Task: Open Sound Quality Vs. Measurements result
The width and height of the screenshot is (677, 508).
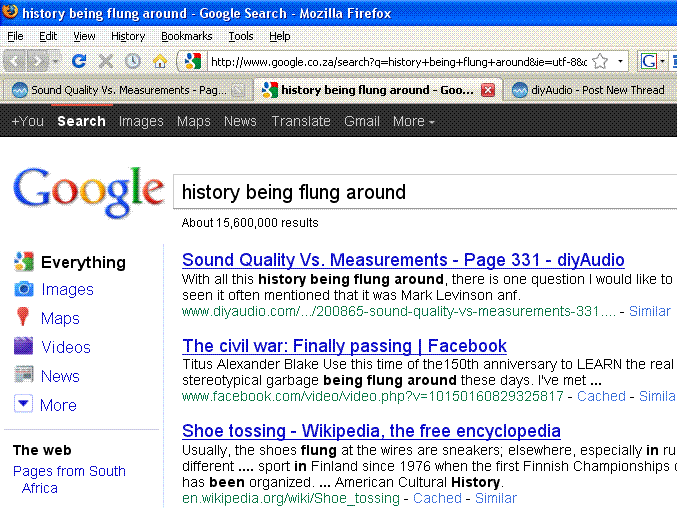Action: (403, 260)
